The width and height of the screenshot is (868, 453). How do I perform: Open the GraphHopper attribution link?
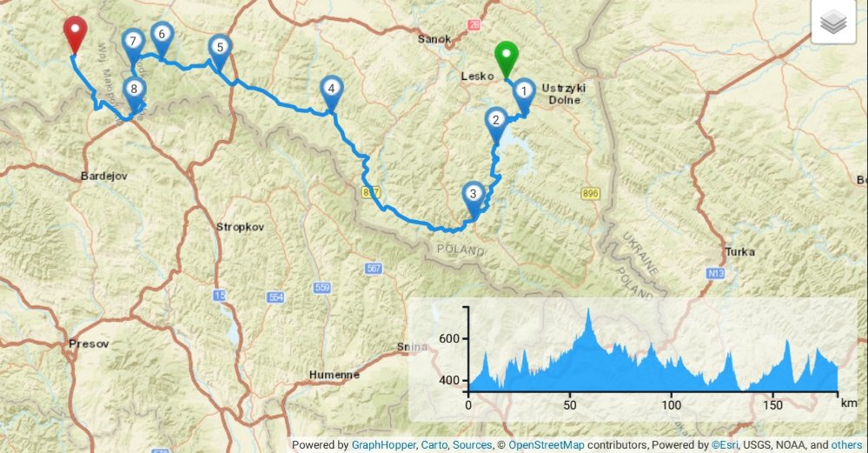384,444
